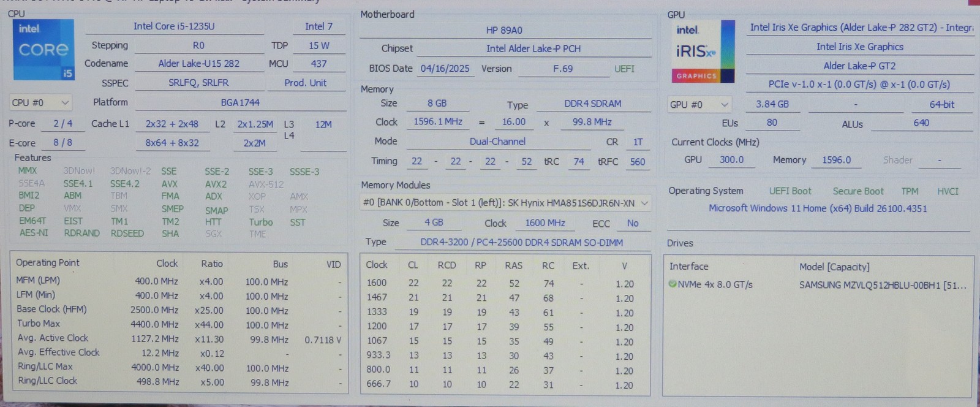980x407 pixels.
Task: Select Cache L1 value 2x32 + 2x48
Action: coord(172,124)
